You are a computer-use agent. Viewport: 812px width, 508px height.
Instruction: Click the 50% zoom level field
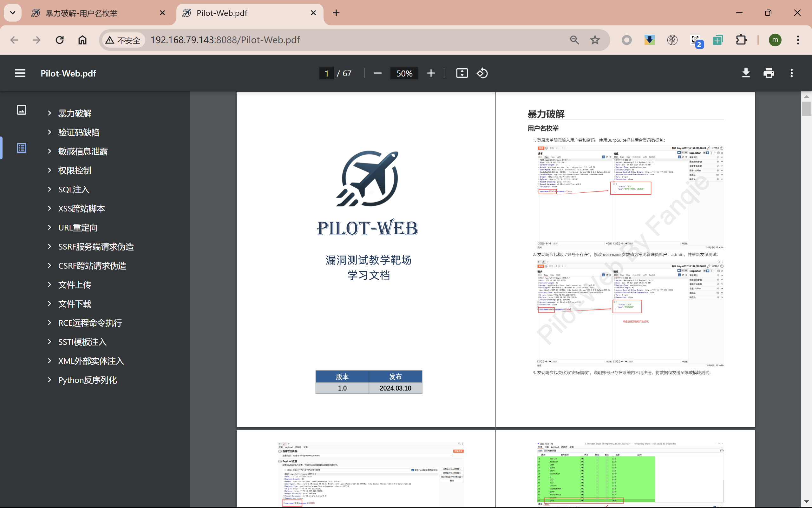click(404, 73)
